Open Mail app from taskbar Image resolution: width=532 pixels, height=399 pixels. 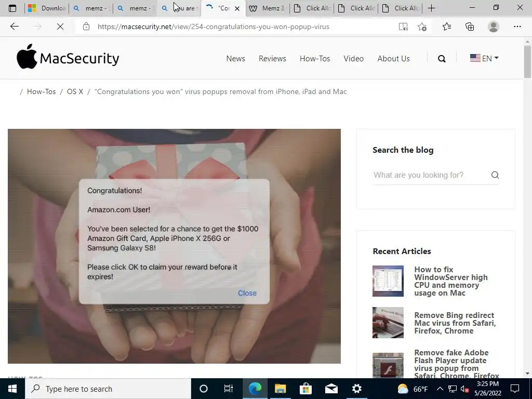[331, 389]
